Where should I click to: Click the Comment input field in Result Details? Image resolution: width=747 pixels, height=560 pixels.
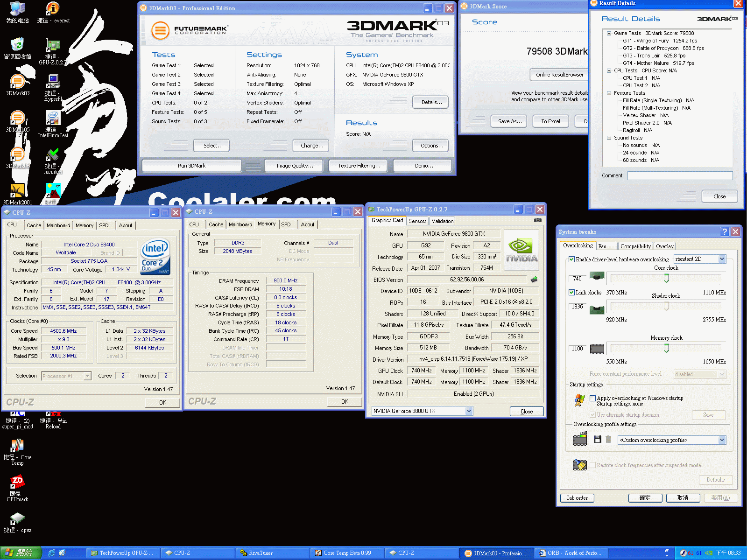680,175
